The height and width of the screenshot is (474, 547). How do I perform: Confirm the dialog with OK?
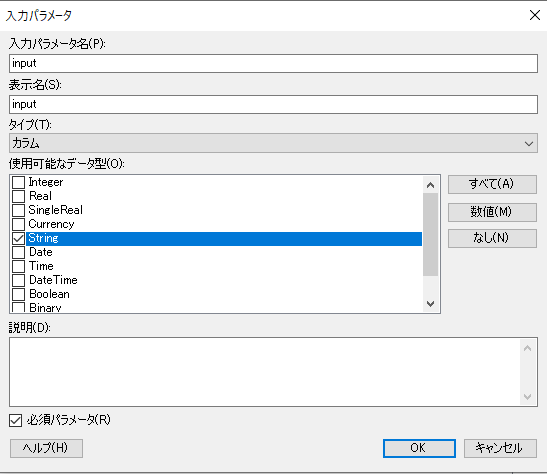(419, 448)
